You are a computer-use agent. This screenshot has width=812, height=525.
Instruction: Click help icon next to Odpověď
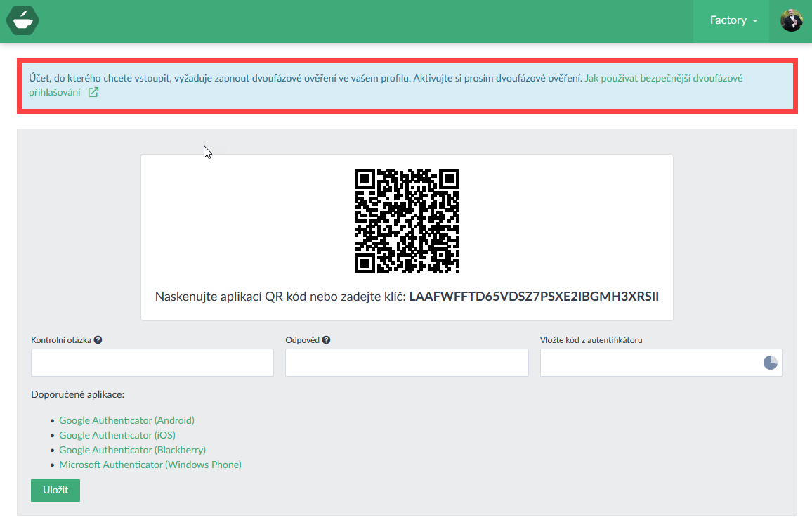[326, 340]
